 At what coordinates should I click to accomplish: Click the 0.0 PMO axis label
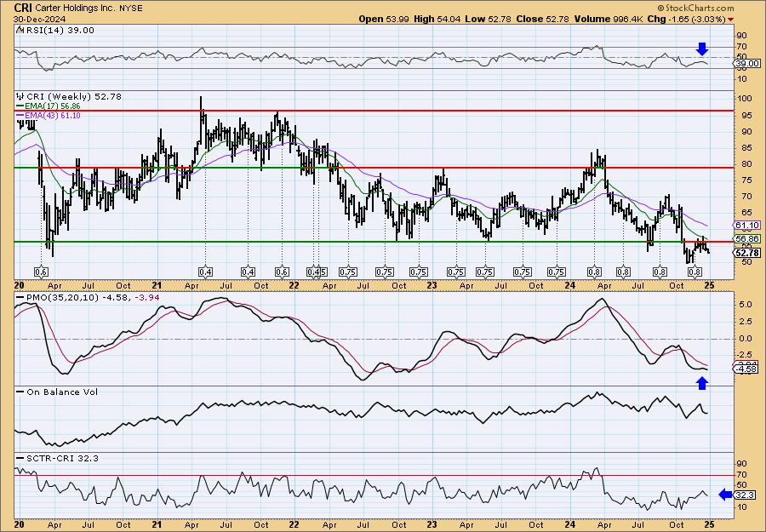[745, 339]
